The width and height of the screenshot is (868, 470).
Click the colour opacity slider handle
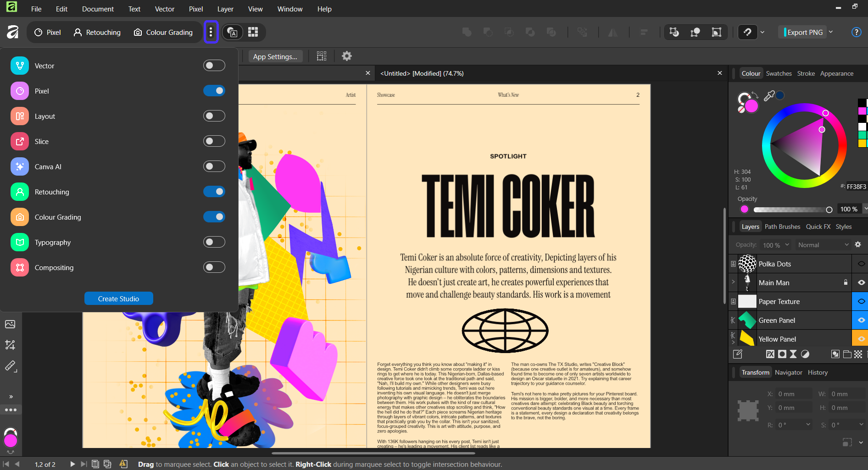tap(829, 210)
